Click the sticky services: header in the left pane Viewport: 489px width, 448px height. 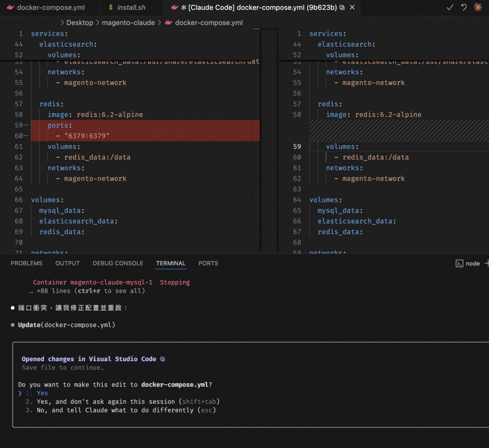point(49,34)
